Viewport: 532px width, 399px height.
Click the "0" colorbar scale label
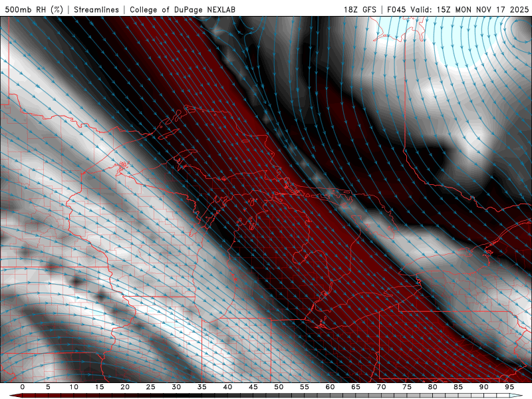[23, 387]
